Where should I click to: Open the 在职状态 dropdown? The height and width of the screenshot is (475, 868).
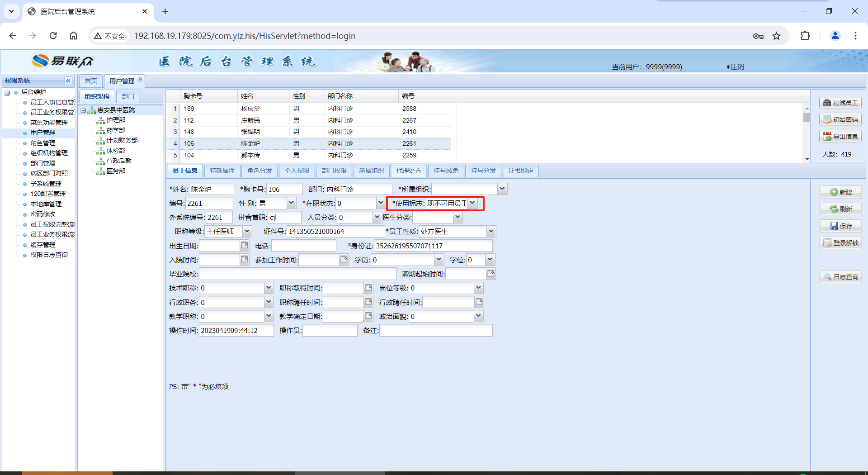click(380, 203)
